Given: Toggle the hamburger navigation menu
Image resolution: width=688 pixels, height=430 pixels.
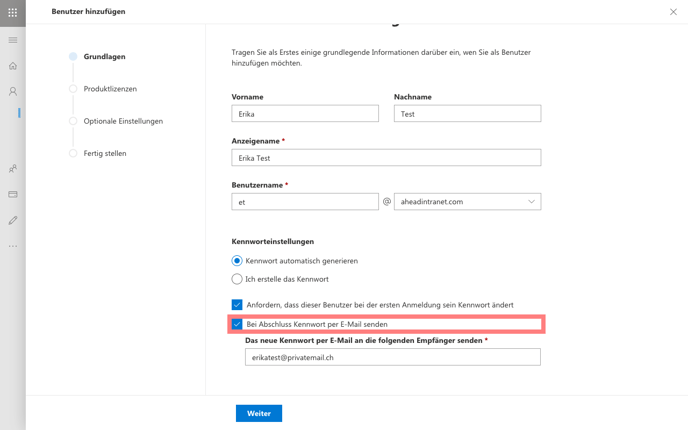Looking at the screenshot, I should (13, 40).
